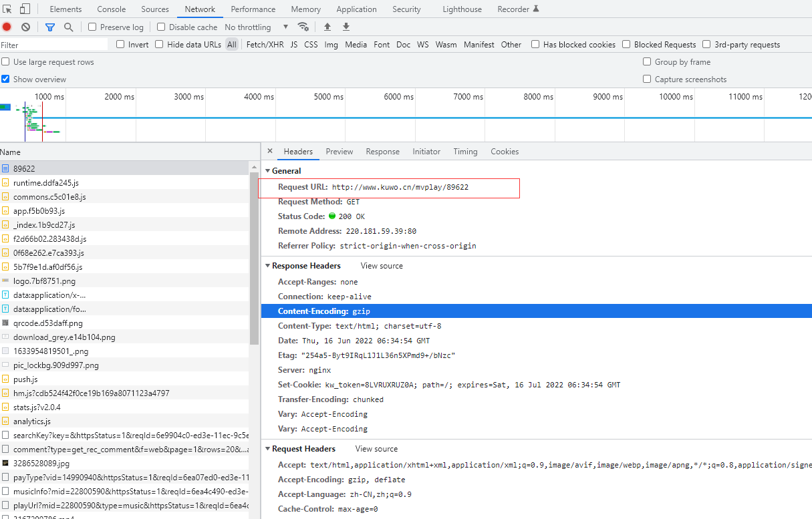Screen dimensions: 812x519
Task: Open network conditions Wi-Fi icon
Action: 303,27
